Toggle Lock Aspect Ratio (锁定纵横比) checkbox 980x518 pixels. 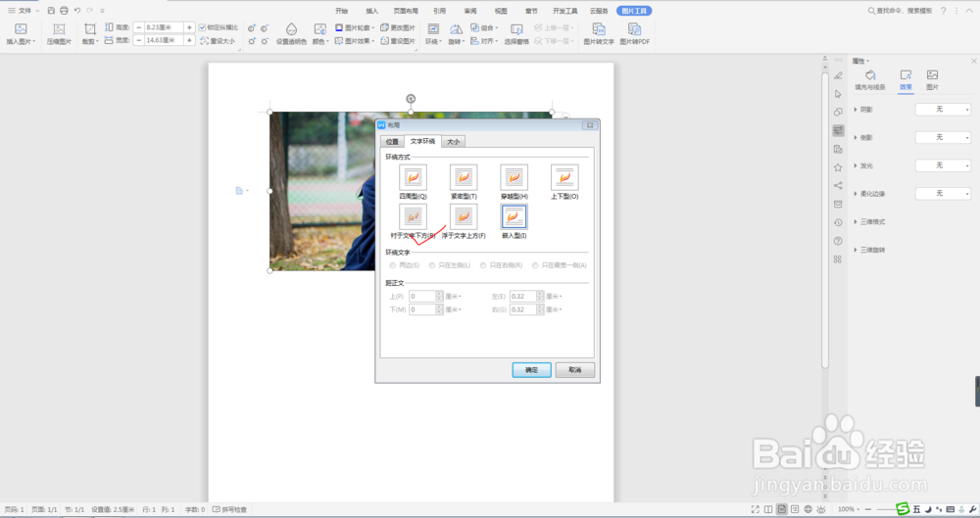coord(202,27)
